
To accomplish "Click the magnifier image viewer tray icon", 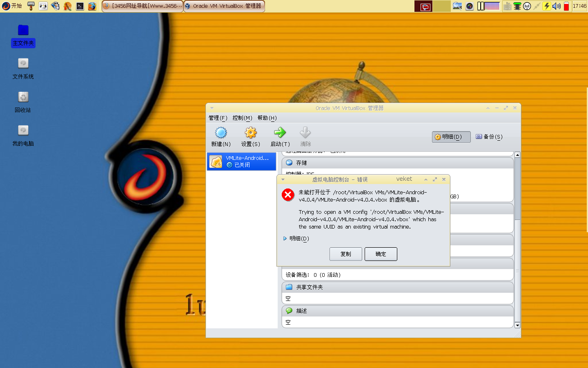I will 457,6.
